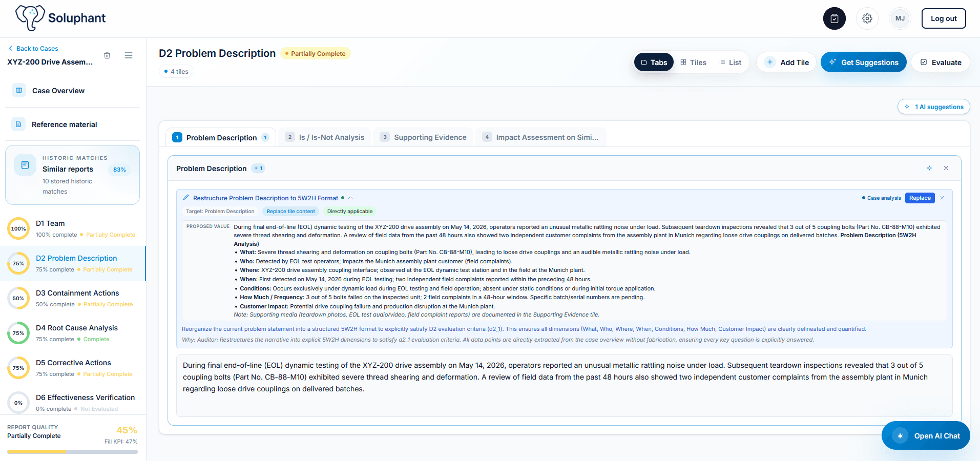Click the pencil edit icon on suggestion

(186, 198)
